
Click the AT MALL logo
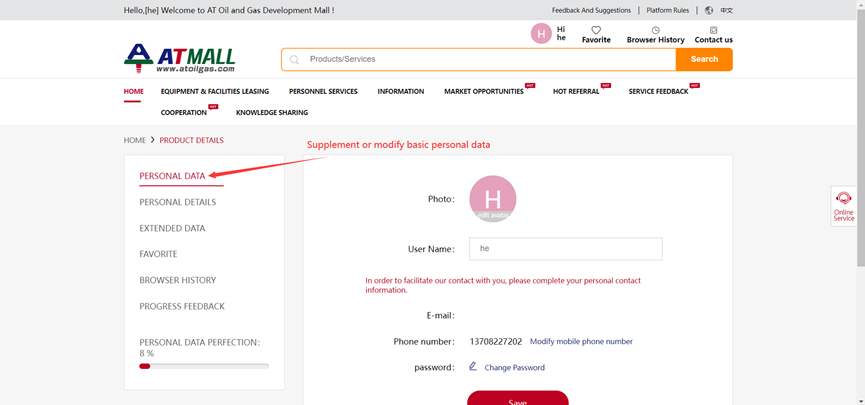(x=180, y=58)
